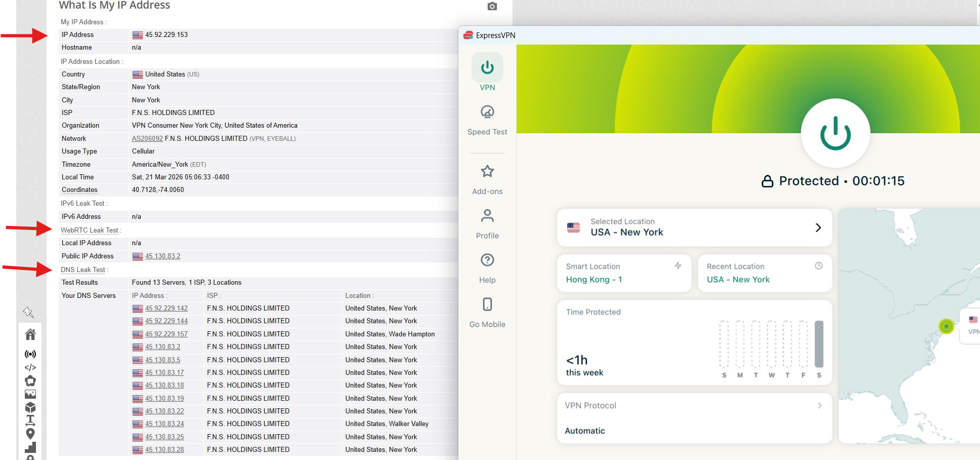This screenshot has width=980, height=460.
Task: Select Smart Location Hong Kong - 1
Action: pyautogui.click(x=624, y=273)
